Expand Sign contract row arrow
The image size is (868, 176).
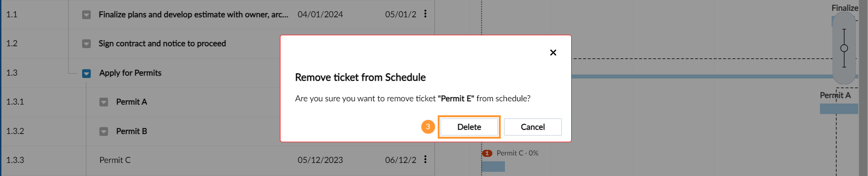86,44
